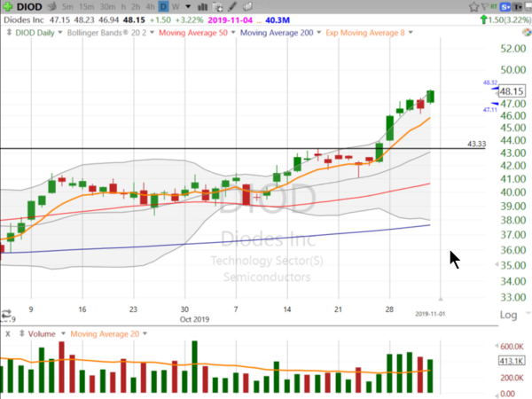Click the add indicator icon with plus
The image size is (532, 399).
click(x=218, y=7)
